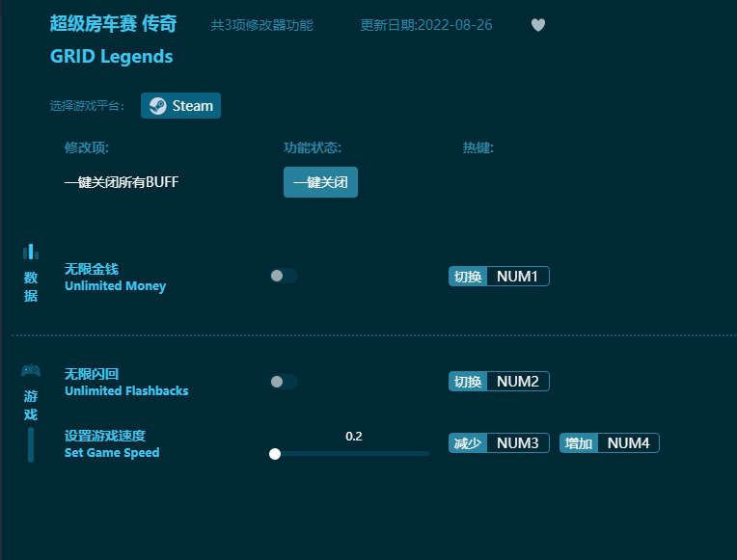Click the 减少 NUM3 hotkey button
737x560 pixels.
[x=499, y=443]
